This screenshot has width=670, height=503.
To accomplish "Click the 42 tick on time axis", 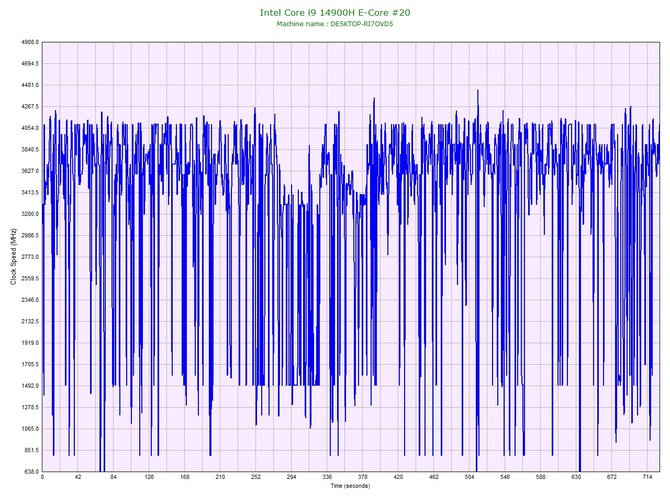I will [x=78, y=477].
